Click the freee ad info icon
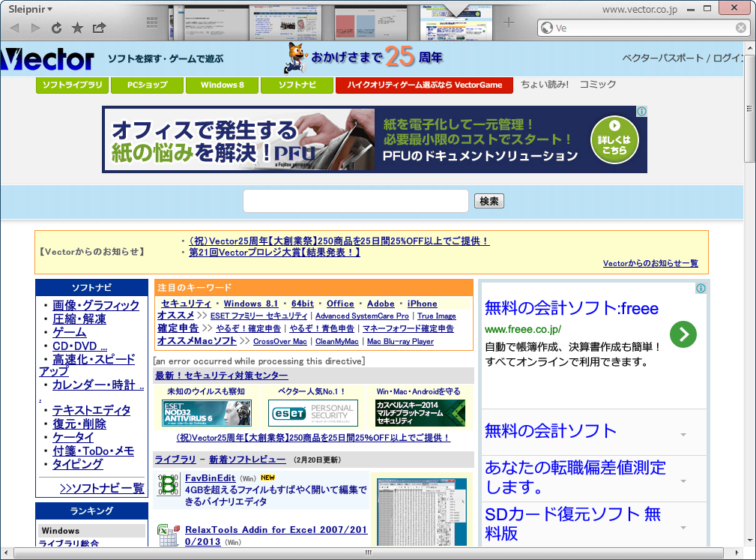Image resolution: width=756 pixels, height=560 pixels. pos(701,289)
